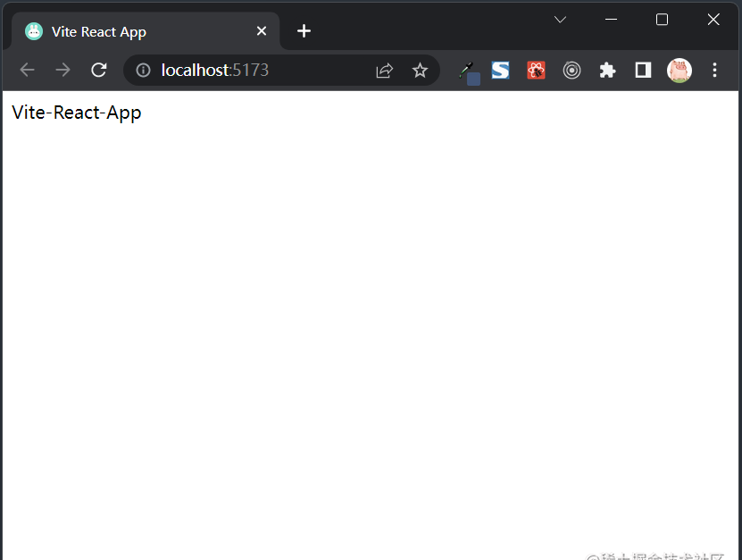
Task: Open the pig avatar profile menu
Action: point(679,70)
